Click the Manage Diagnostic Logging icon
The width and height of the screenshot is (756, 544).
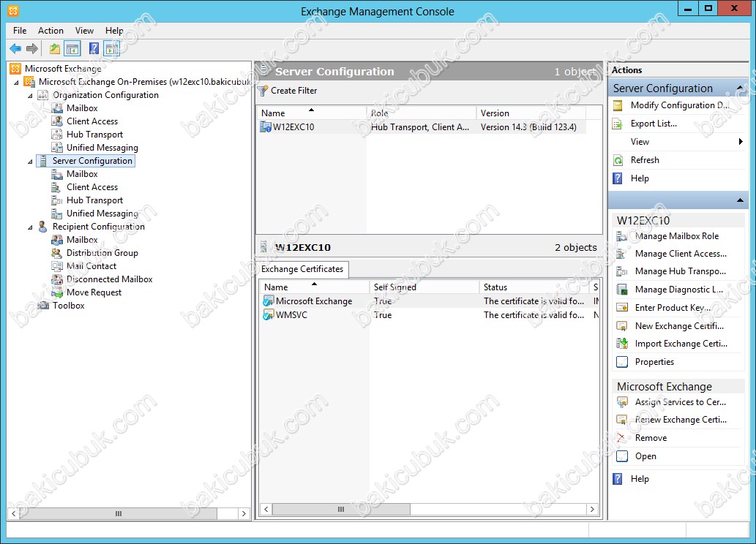(622, 290)
